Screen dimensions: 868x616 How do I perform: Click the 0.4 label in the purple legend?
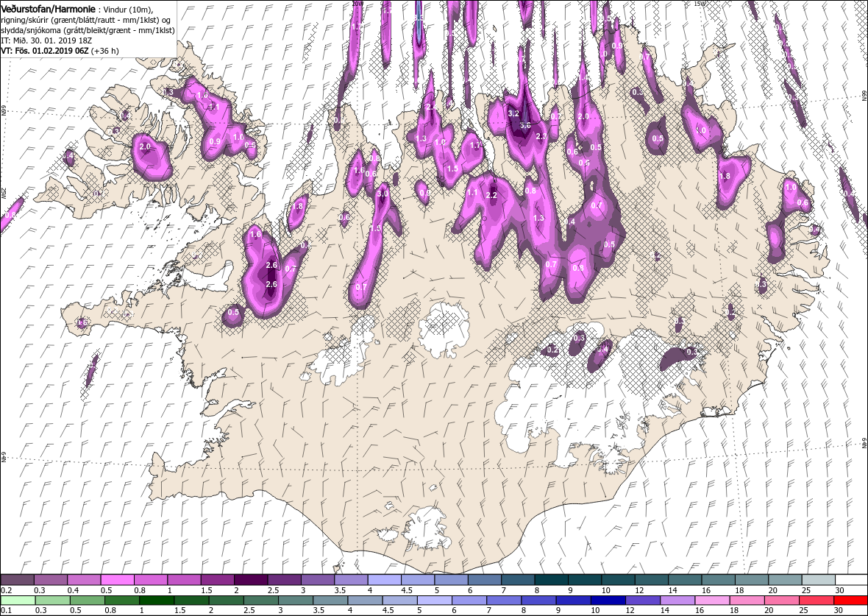click(x=73, y=590)
